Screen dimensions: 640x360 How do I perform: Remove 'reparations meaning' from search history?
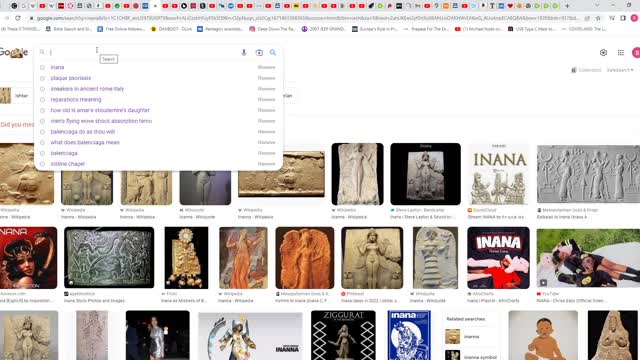click(x=267, y=100)
